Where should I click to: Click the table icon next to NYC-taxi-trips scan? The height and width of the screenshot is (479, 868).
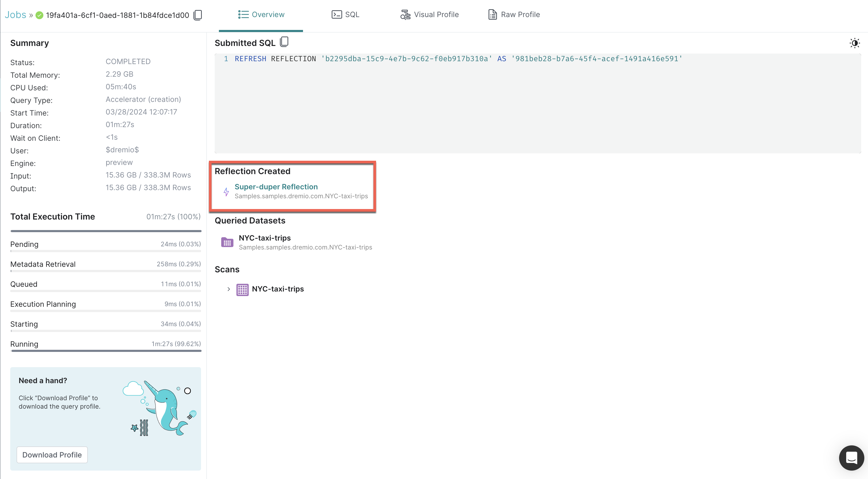242,289
